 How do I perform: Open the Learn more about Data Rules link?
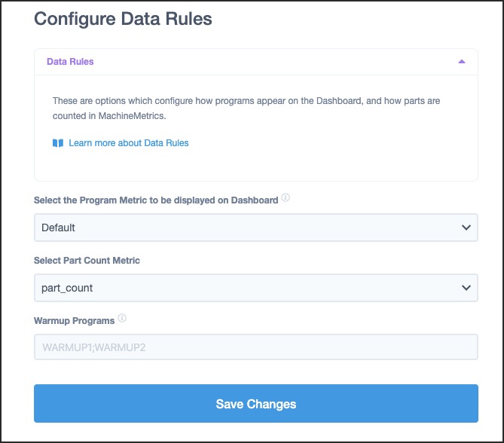point(129,142)
